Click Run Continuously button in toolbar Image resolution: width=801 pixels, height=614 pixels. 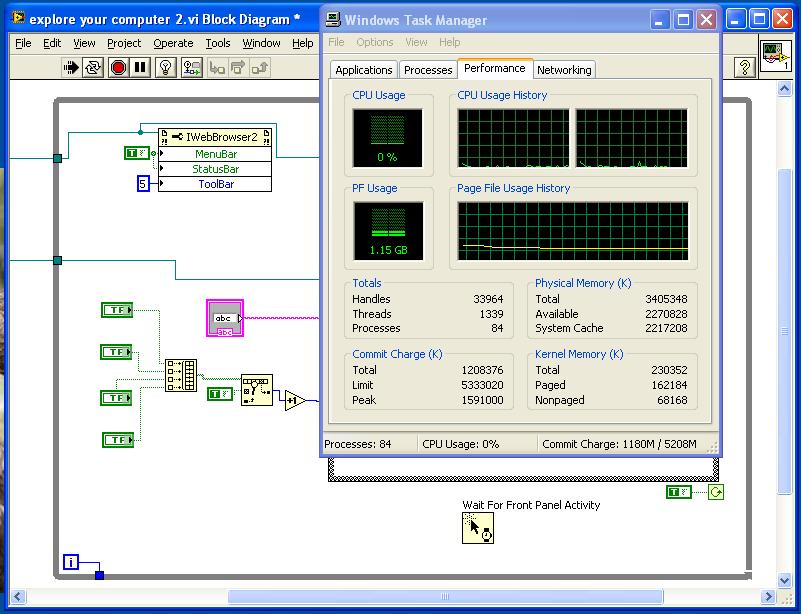[93, 67]
